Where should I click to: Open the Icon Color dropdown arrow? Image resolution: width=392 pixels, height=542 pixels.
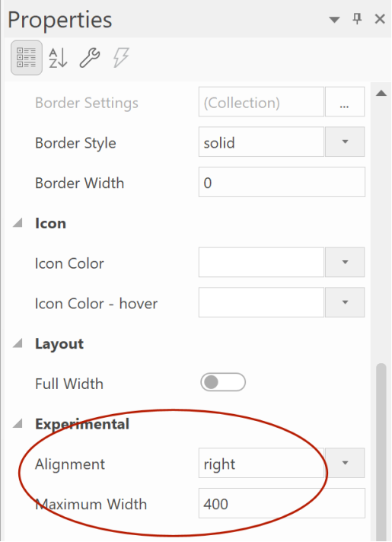345,262
